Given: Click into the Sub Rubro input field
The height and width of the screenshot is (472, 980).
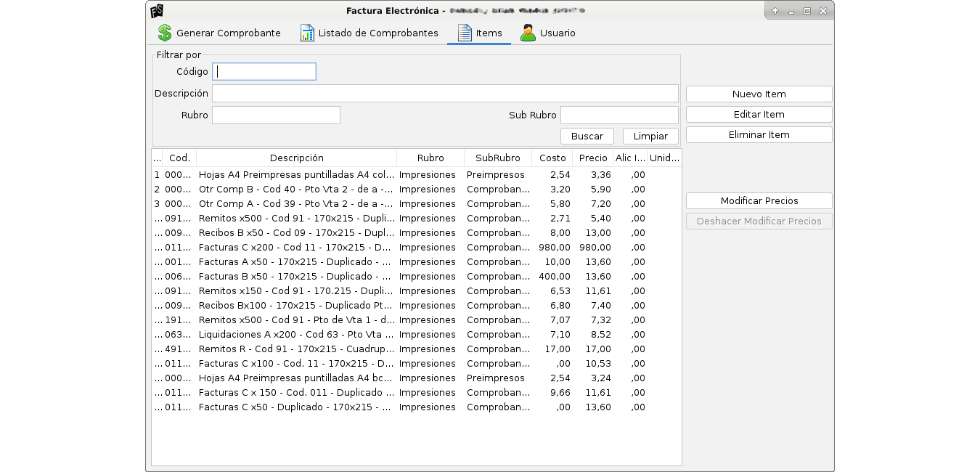Looking at the screenshot, I should tap(619, 115).
